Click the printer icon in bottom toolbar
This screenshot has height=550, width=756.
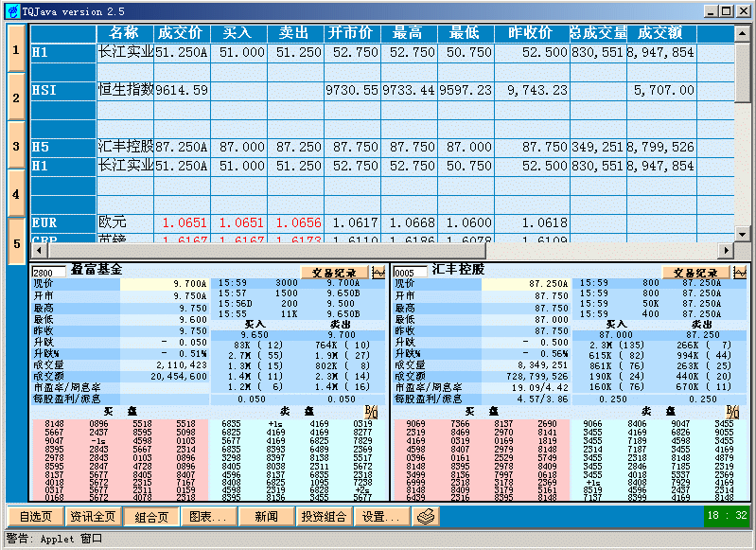coord(426,517)
